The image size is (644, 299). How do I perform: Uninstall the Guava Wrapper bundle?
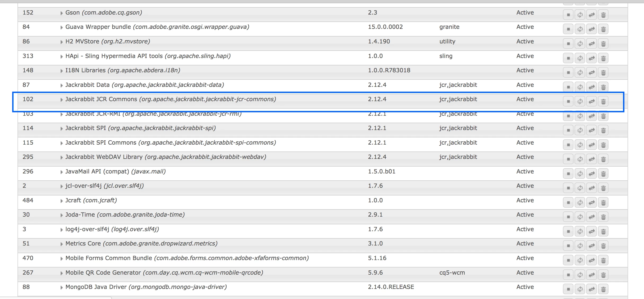point(603,29)
